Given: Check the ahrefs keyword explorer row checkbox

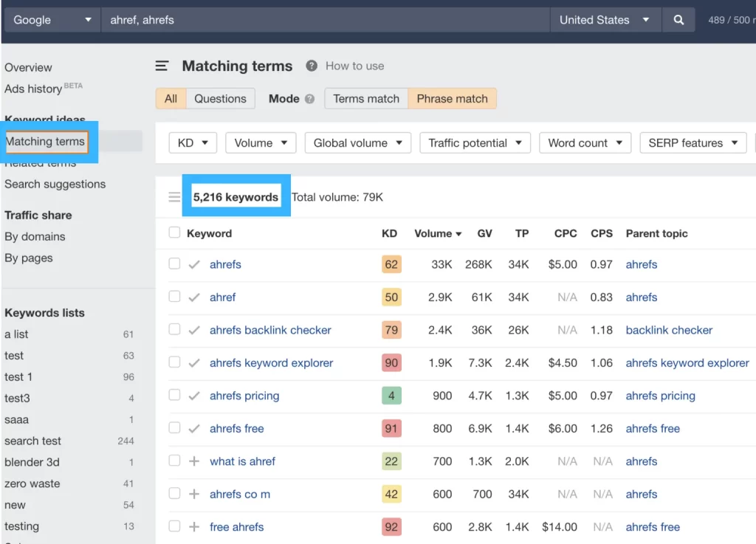Looking at the screenshot, I should coord(174,362).
